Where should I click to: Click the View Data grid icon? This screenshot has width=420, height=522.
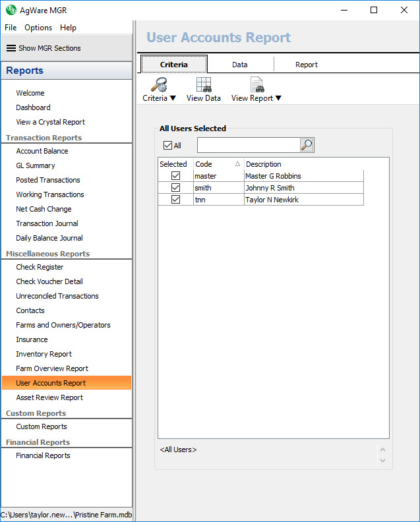click(x=204, y=84)
